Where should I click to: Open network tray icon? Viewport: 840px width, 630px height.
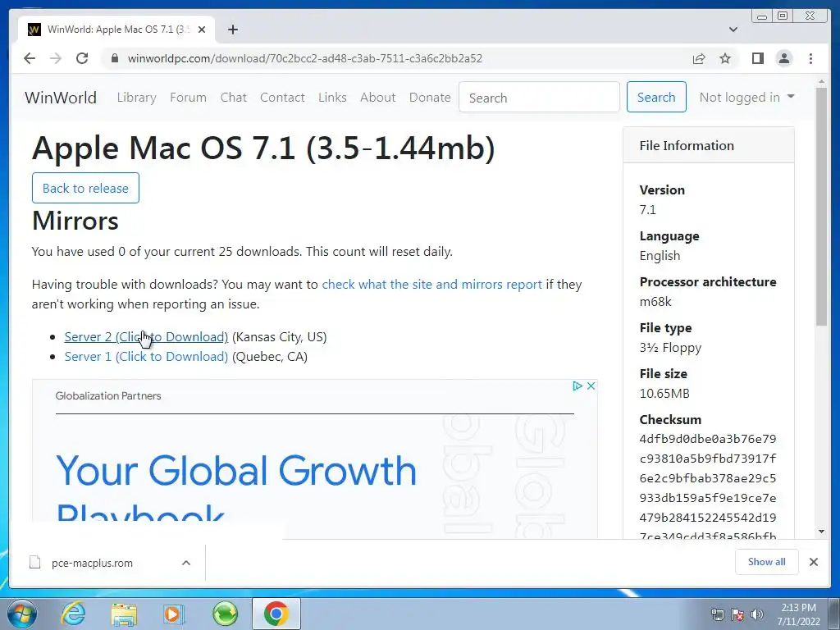point(717,614)
